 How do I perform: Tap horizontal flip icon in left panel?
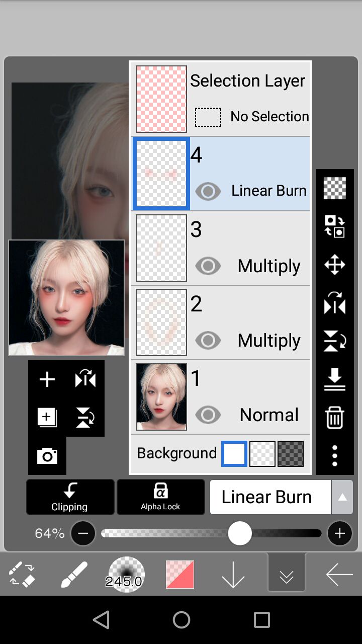click(85, 379)
